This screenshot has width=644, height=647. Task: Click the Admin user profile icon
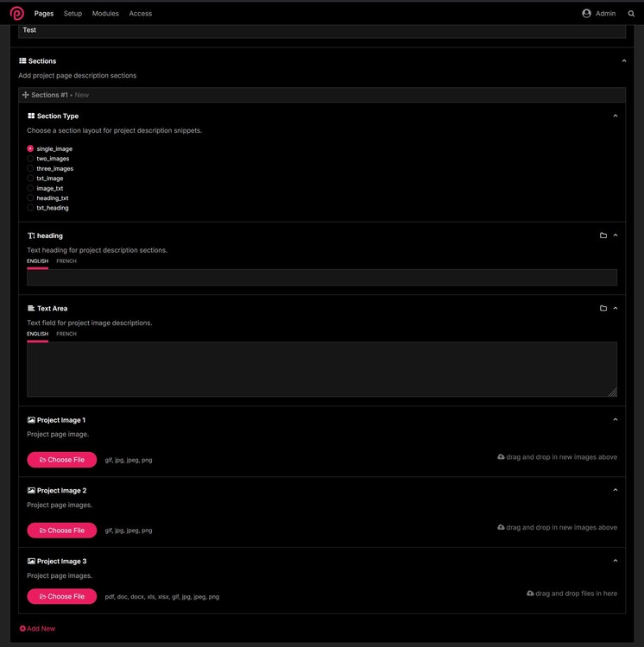(x=587, y=14)
